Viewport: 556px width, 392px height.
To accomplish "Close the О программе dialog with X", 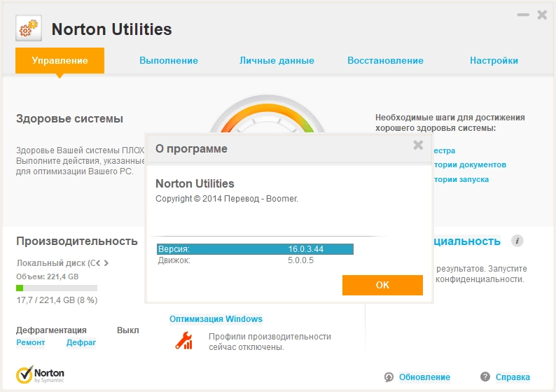I will (x=418, y=145).
